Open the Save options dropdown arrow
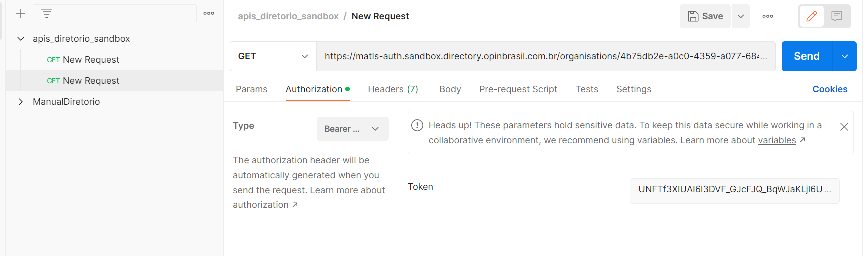Viewport: 868px width, 256px height. pos(741,16)
